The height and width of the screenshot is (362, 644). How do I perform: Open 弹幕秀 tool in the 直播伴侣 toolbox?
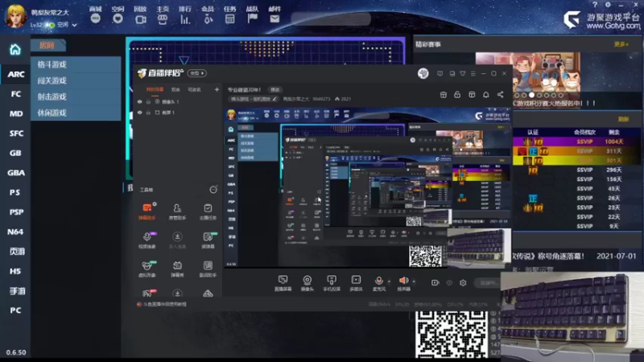point(177,269)
